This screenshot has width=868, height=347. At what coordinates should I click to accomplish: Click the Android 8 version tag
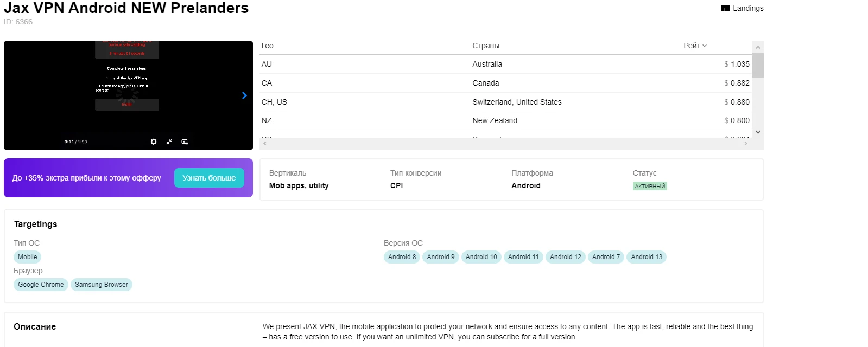(402, 257)
